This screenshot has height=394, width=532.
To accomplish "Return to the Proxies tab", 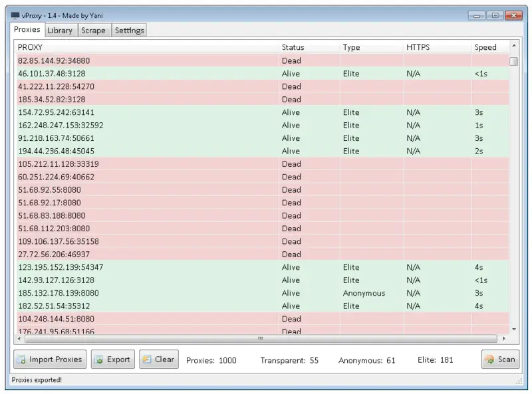I will pos(27,29).
